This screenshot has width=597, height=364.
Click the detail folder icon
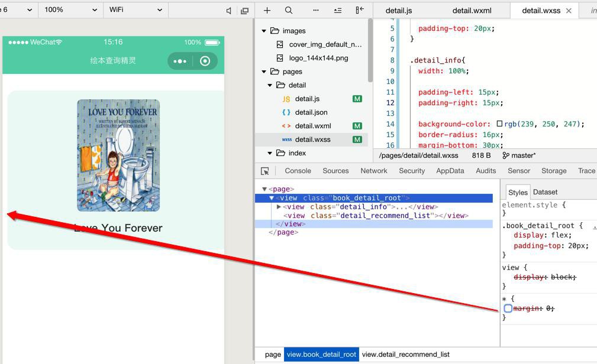coord(280,85)
